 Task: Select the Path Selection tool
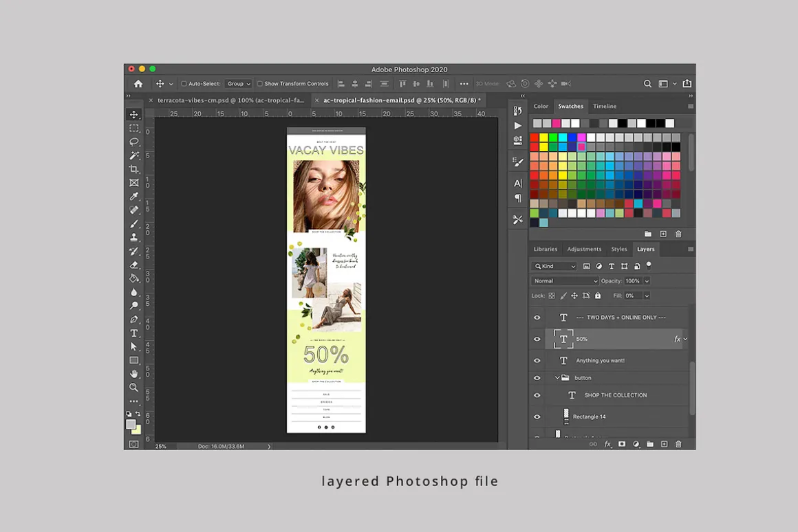134,346
